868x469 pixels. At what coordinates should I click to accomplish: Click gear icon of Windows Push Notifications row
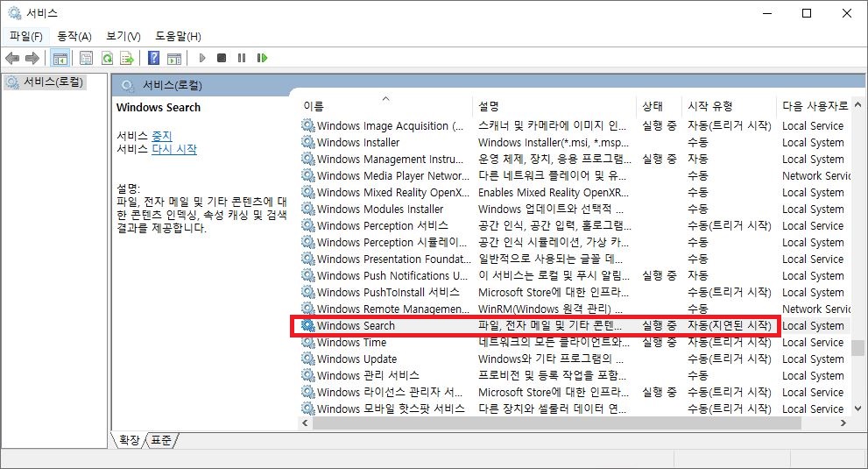pyautogui.click(x=307, y=275)
